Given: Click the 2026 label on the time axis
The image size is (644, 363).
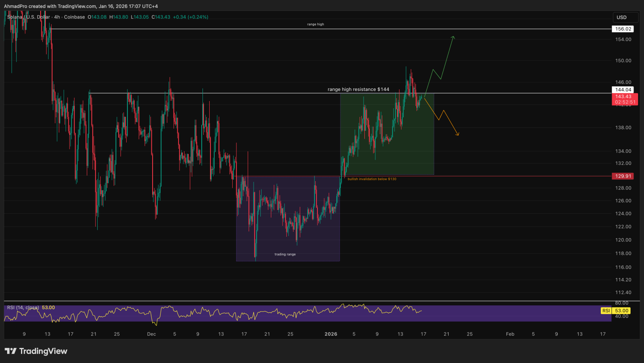Looking at the screenshot, I should (x=331, y=334).
